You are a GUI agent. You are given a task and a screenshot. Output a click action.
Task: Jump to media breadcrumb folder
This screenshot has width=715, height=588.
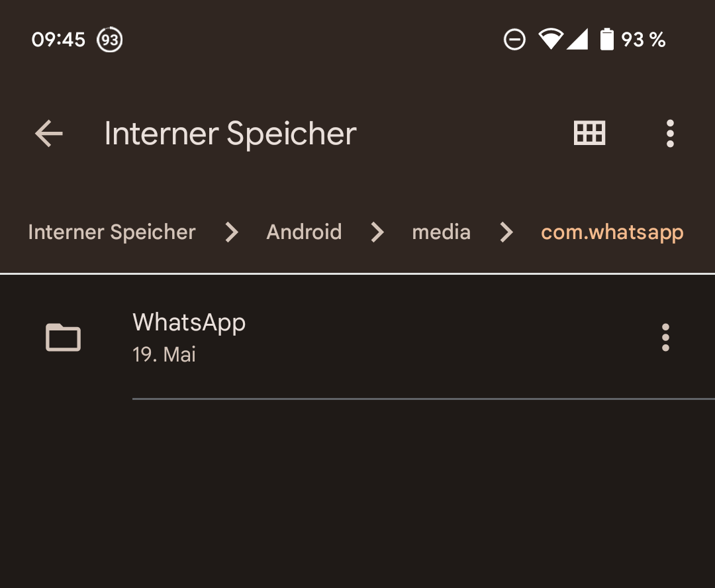pyautogui.click(x=441, y=232)
